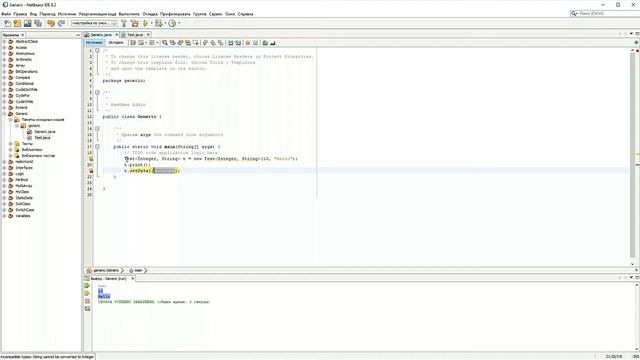Screen dimensions: 640x360
Task: Click the error bulb on line 21
Action: pyautogui.click(x=91, y=171)
